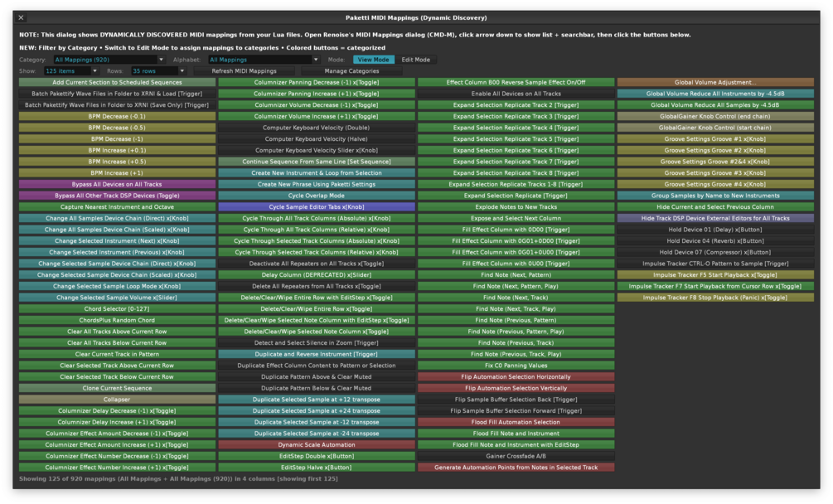Screen dimensions: 833x504
Task: Open the Alphabet filter dropdown
Action: pyautogui.click(x=263, y=60)
